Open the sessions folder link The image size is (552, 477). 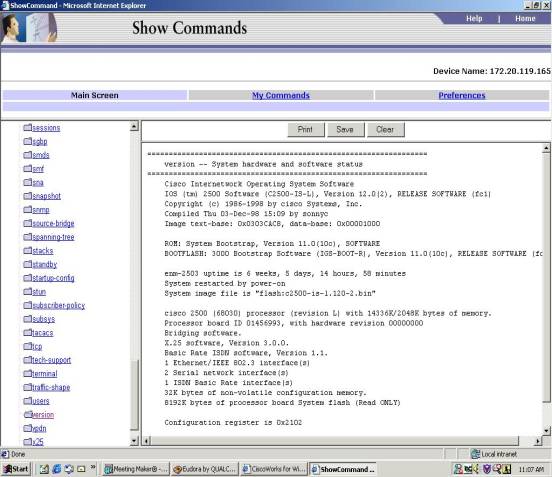[46, 128]
